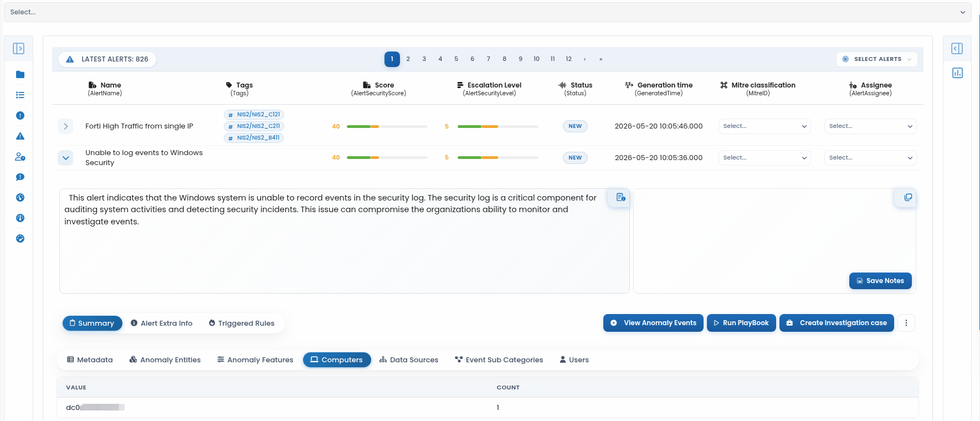This screenshot has height=421, width=980.
Task: Go to page 5 of alerts
Action: (x=456, y=59)
